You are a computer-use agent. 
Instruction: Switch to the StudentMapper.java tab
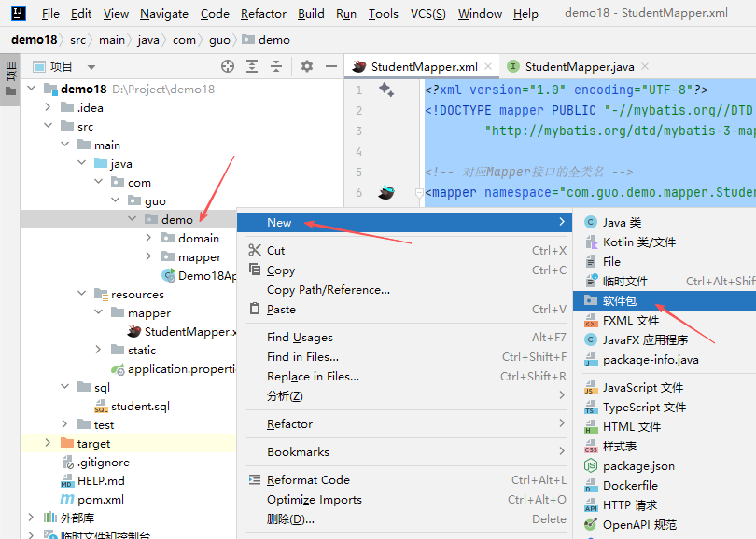click(579, 67)
